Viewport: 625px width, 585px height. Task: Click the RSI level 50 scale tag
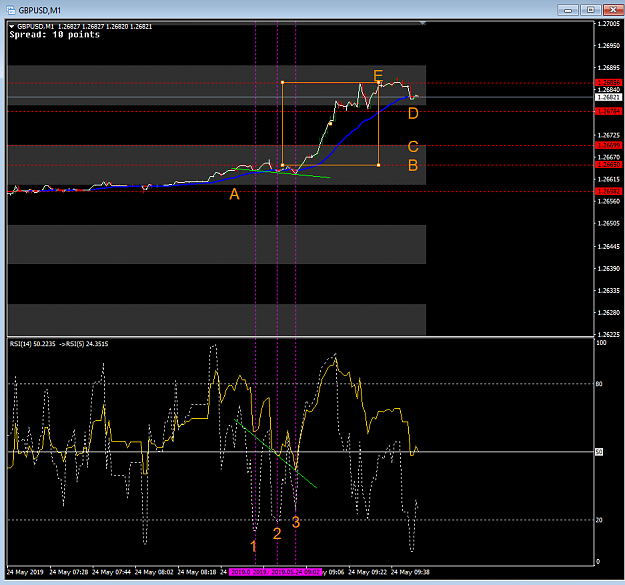[x=599, y=452]
